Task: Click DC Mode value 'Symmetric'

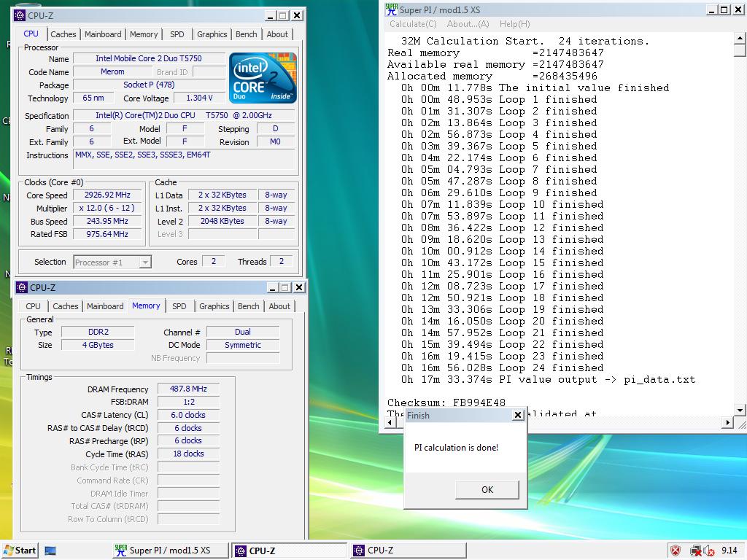Action: tap(243, 345)
